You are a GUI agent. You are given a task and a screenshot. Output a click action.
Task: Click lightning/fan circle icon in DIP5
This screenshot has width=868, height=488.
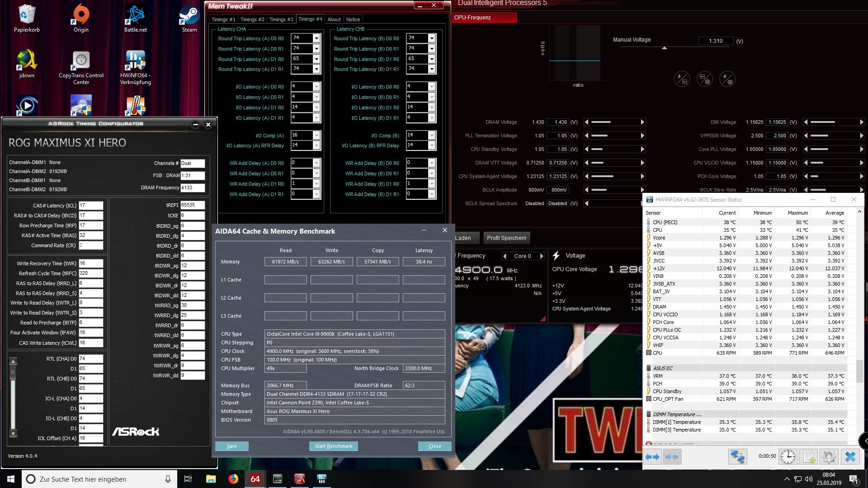click(727, 79)
